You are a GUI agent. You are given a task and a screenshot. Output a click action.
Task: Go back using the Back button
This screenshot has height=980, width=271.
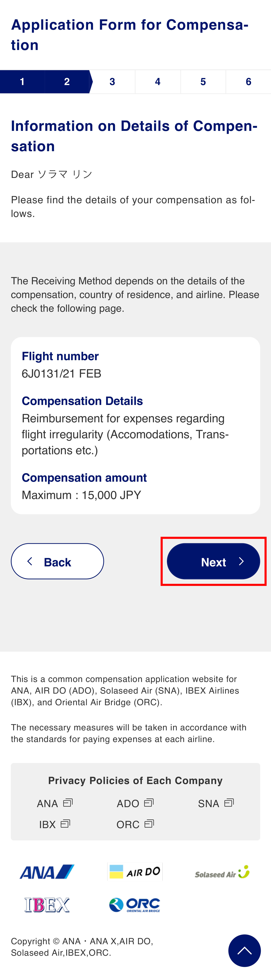pos(57,561)
